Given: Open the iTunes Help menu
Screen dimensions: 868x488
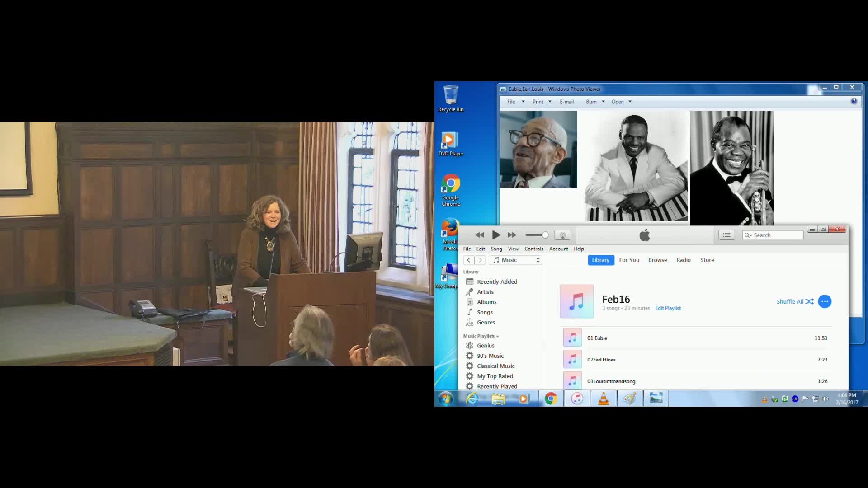Looking at the screenshot, I should coord(579,249).
